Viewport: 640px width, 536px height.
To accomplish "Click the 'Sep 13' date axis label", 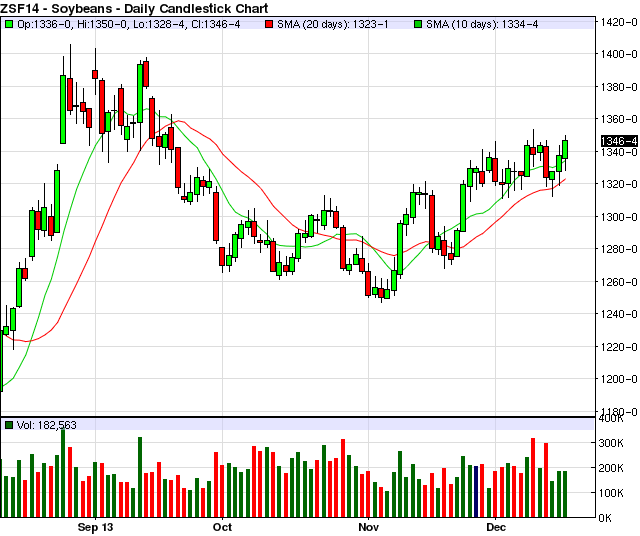I will click(x=95, y=527).
